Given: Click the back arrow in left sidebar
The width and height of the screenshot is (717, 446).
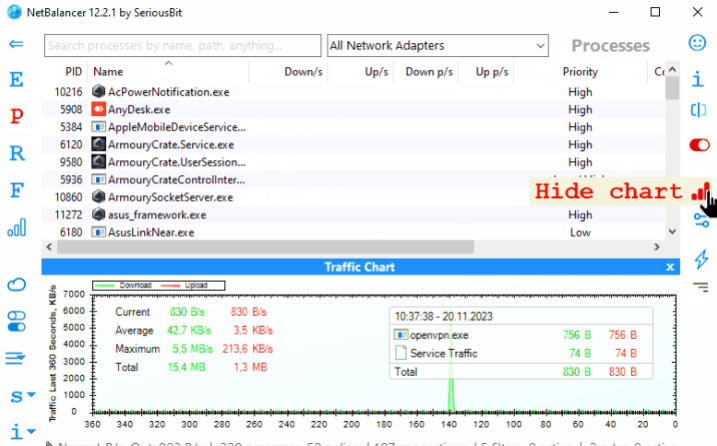Looking at the screenshot, I should (16, 44).
